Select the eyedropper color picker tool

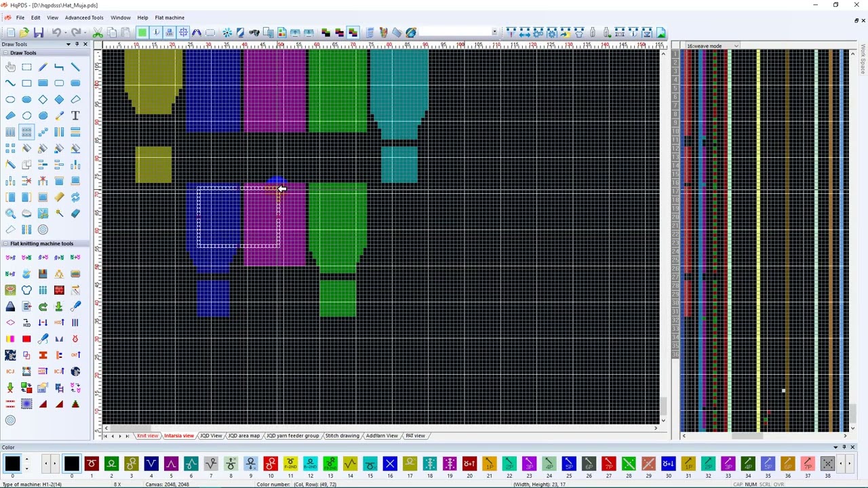point(59,115)
